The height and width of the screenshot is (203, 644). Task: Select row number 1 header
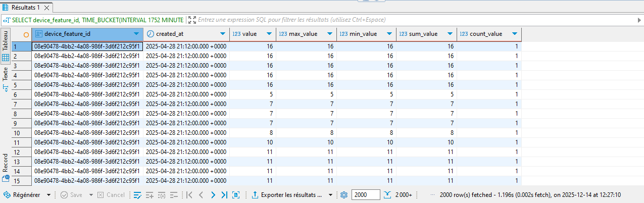pyautogui.click(x=22, y=46)
